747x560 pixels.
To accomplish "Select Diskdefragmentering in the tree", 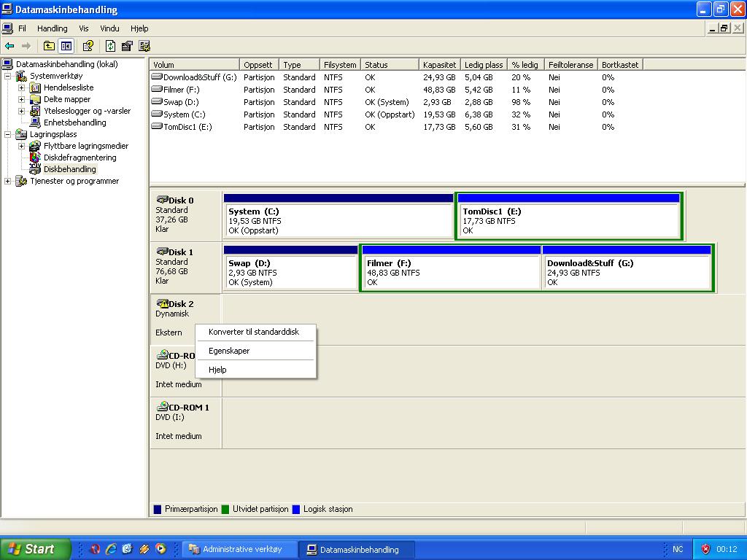I will (x=80, y=157).
